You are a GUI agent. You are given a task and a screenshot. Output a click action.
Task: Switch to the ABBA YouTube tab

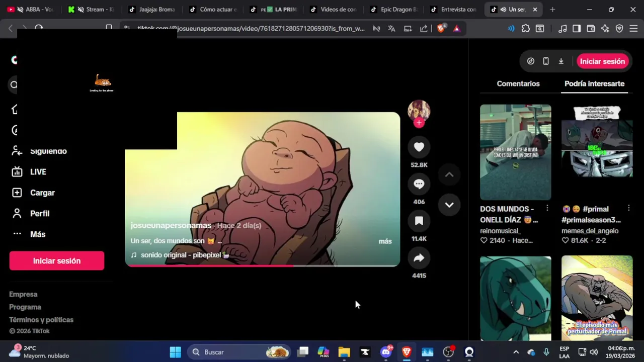(x=30, y=10)
